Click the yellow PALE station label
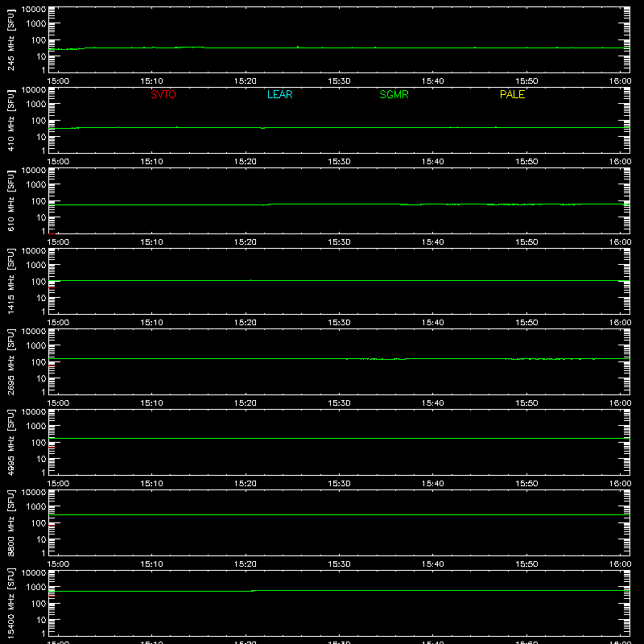Viewport: 644px width, 644px height. point(512,94)
